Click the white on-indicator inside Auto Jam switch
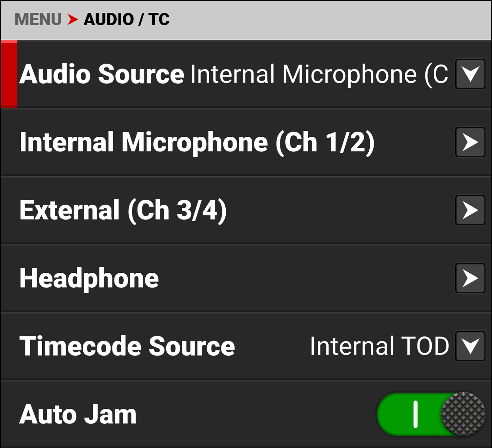This screenshot has width=492, height=448. [x=416, y=414]
